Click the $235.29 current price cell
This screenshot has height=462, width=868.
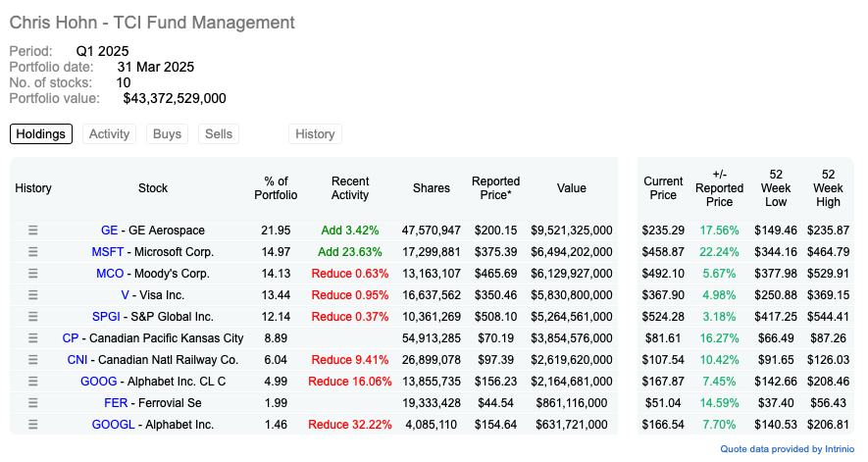663,231
